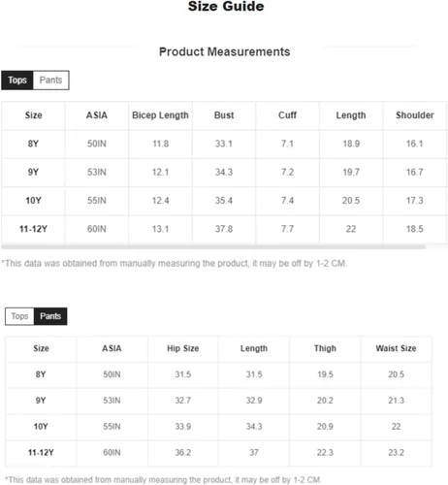This screenshot has width=448, height=485.
Task: Click the Cuff column header
Action: pyautogui.click(x=287, y=115)
